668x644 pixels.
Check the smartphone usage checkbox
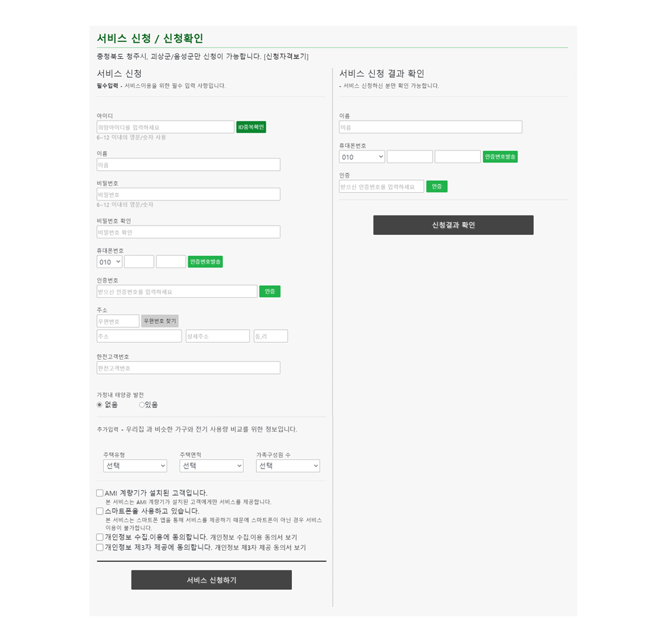point(100,511)
